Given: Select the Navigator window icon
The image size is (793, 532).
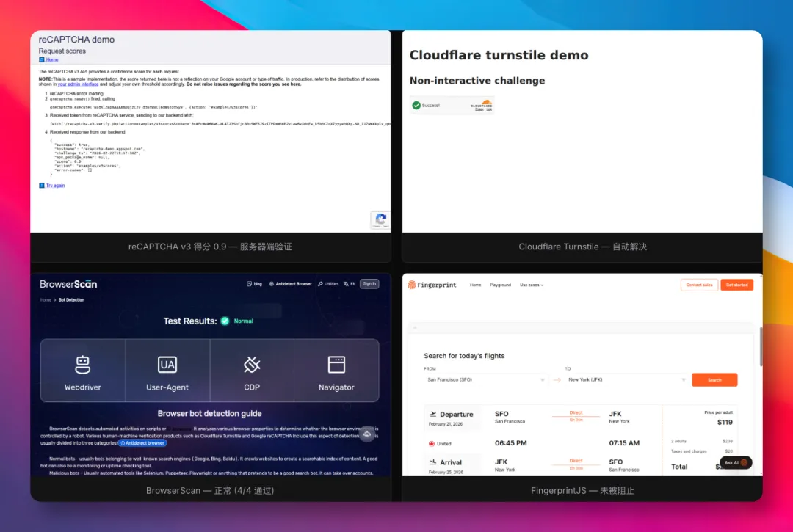Looking at the screenshot, I should click(336, 365).
